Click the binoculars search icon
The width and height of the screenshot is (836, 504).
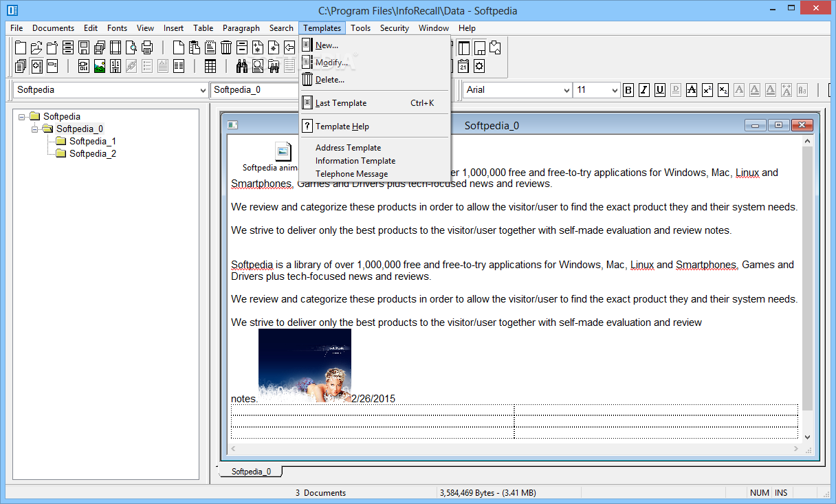click(x=241, y=66)
